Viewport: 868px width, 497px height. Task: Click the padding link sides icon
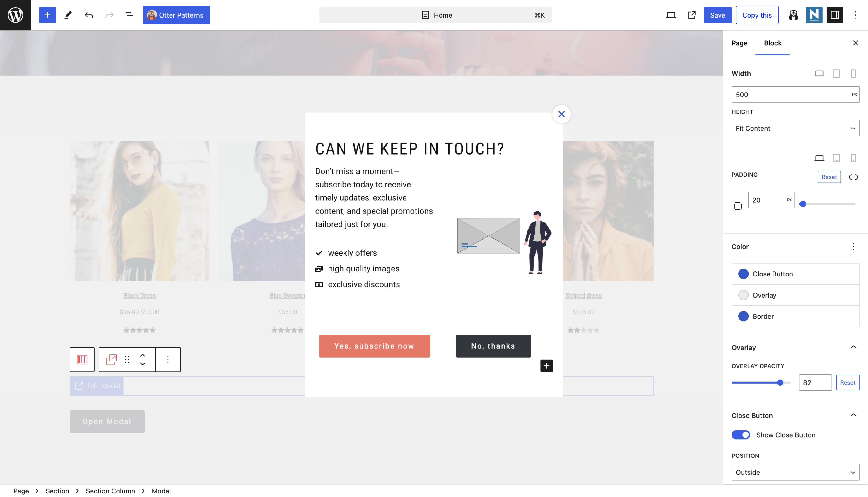click(x=853, y=177)
